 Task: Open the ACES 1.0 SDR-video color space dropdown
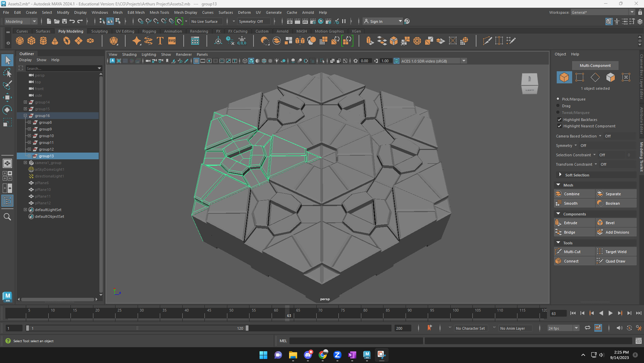(x=464, y=61)
